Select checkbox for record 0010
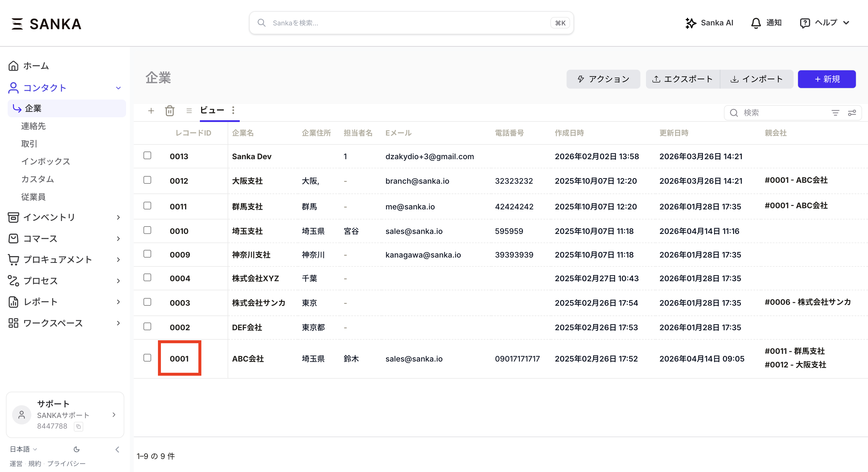Screen dimensions: 868x472 pyautogui.click(x=147, y=230)
